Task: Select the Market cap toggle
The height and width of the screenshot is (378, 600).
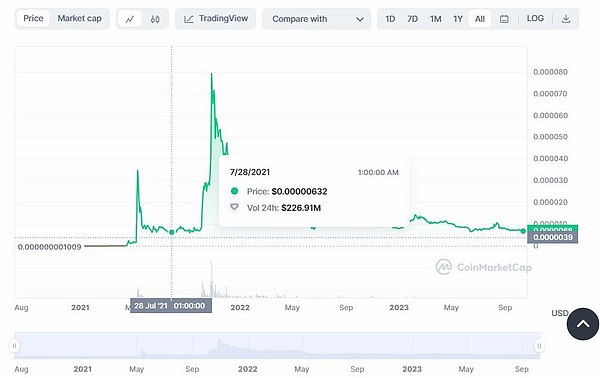Action: (80, 18)
